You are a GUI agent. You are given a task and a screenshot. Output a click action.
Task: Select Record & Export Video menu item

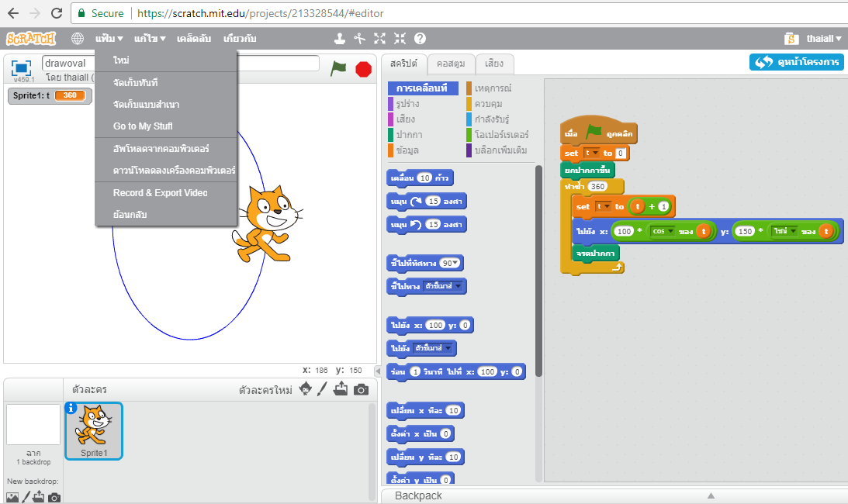[160, 193]
